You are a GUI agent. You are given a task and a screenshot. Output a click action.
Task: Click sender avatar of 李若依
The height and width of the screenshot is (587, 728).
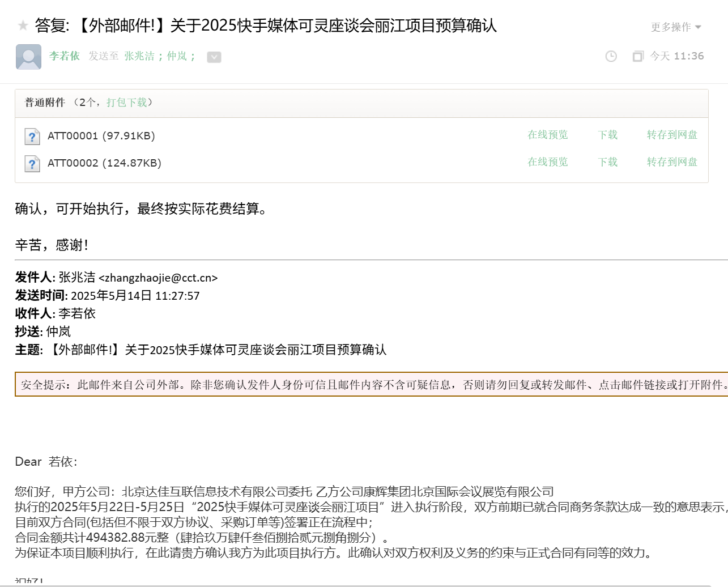[28, 57]
